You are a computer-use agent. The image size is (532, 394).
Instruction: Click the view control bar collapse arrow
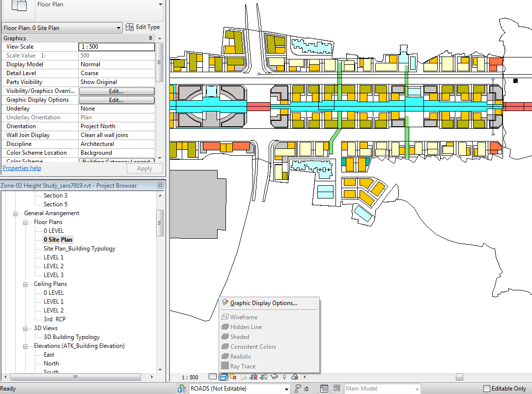pos(305,377)
